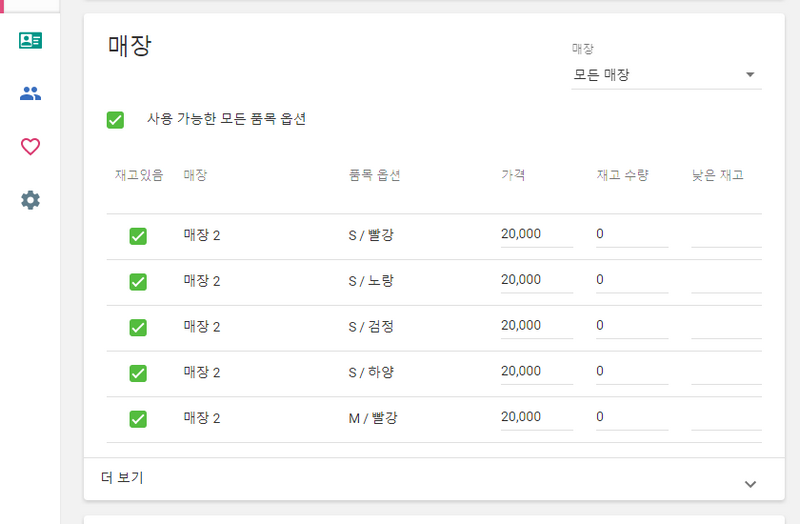Toggle in-stock checkbox for M / 빨강

(x=138, y=419)
